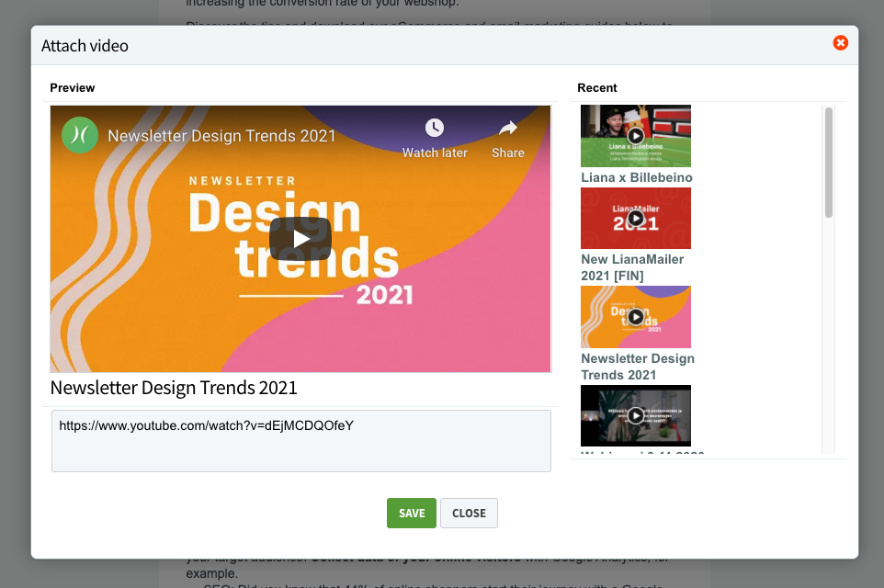Open the video title link in preview player

(x=221, y=136)
